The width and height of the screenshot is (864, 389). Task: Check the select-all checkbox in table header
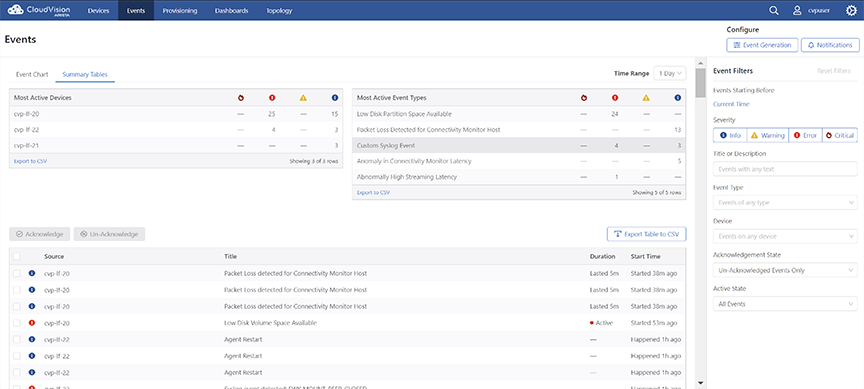pyautogui.click(x=17, y=256)
